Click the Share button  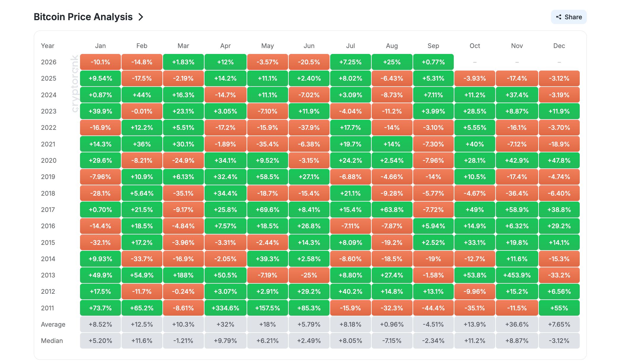tap(568, 17)
